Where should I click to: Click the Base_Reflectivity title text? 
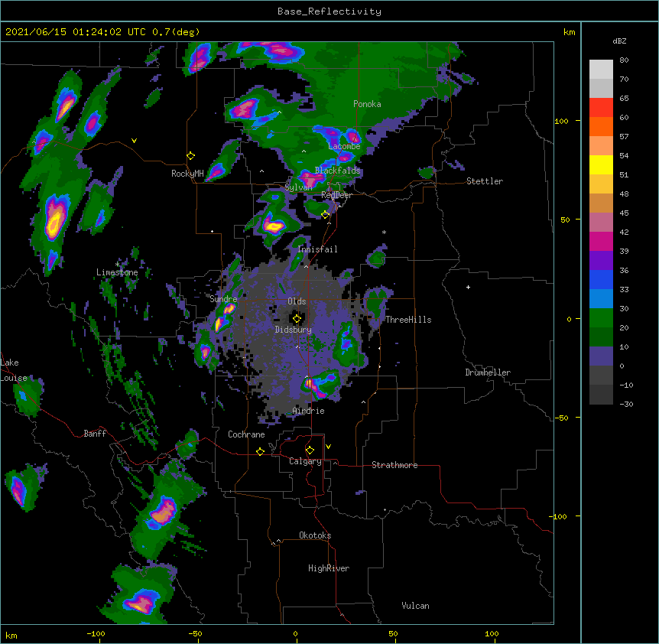tap(329, 11)
